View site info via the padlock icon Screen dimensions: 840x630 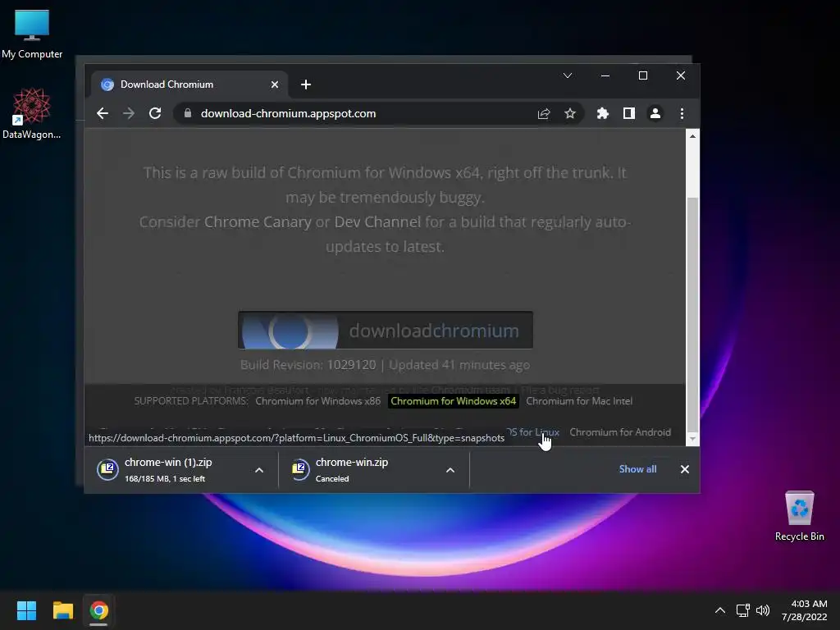[x=188, y=113]
